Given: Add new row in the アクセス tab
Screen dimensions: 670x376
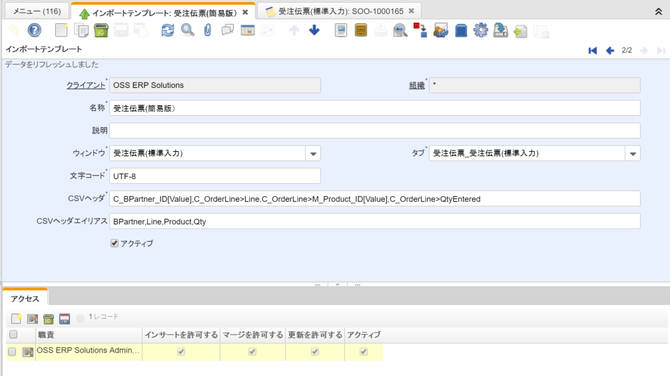Looking at the screenshot, I should click(x=16, y=318).
